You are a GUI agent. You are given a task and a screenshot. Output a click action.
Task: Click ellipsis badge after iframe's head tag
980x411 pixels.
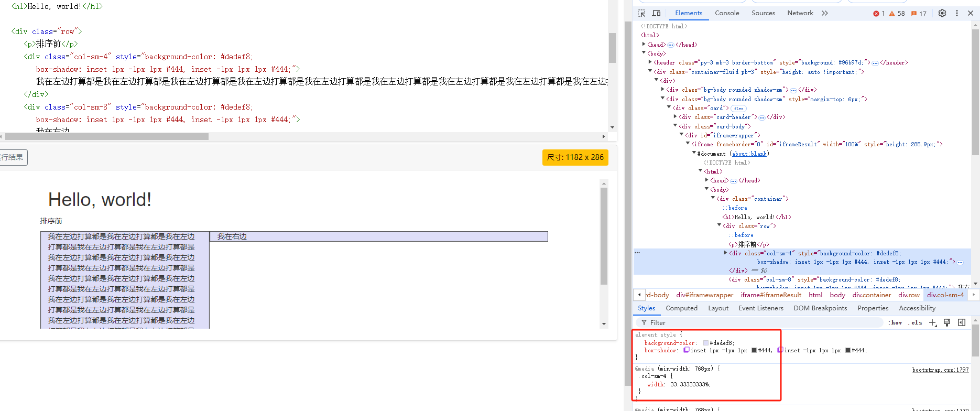point(734,181)
